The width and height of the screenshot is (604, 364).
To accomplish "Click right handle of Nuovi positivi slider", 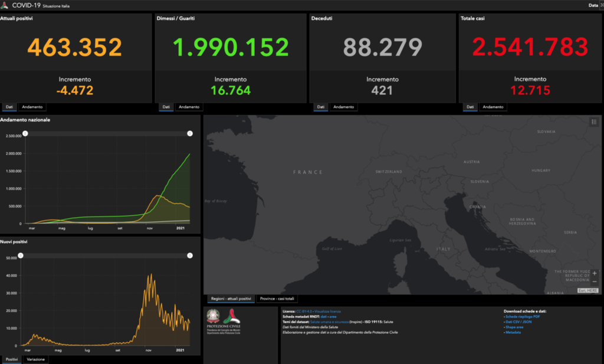I will (x=190, y=255).
